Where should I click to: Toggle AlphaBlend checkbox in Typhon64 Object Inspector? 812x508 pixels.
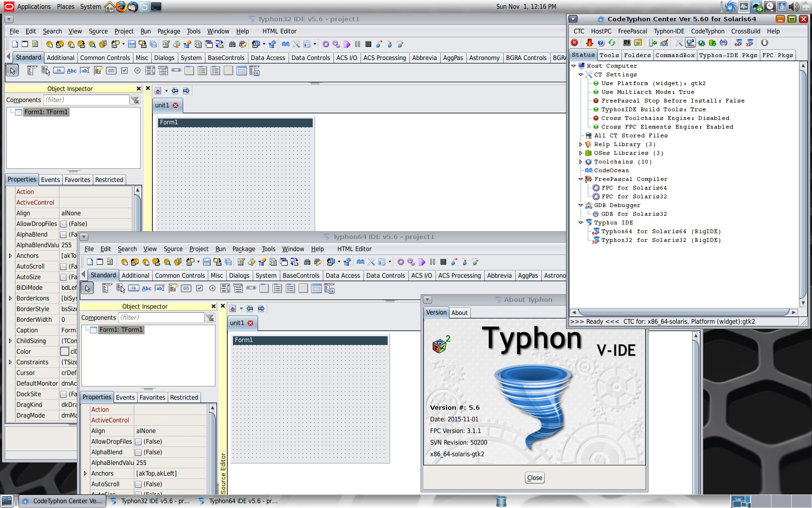tap(138, 452)
